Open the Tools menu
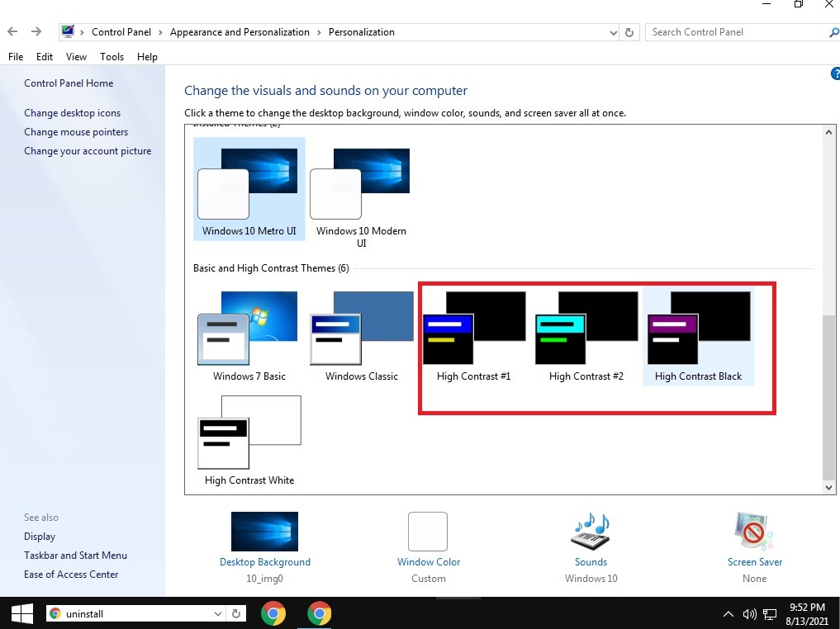The width and height of the screenshot is (840, 629). [112, 56]
